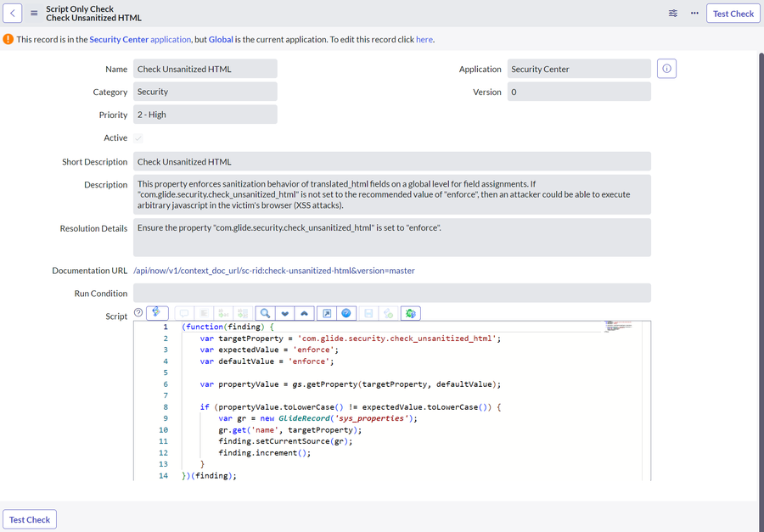Viewport: 764px width, 532px height.
Task: Open more options ellipsis menu
Action: [694, 14]
